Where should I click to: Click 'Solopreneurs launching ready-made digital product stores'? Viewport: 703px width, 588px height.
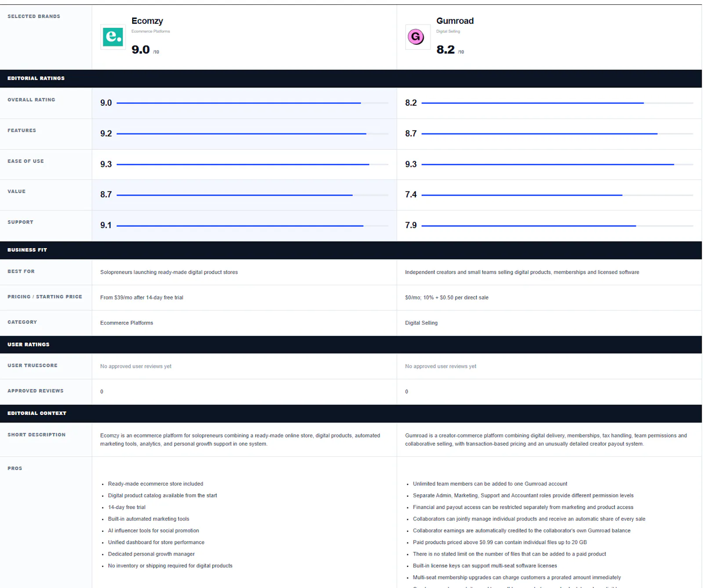pos(169,272)
